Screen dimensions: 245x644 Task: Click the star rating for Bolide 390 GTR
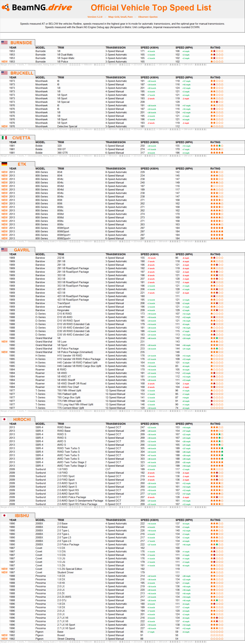[217, 153]
